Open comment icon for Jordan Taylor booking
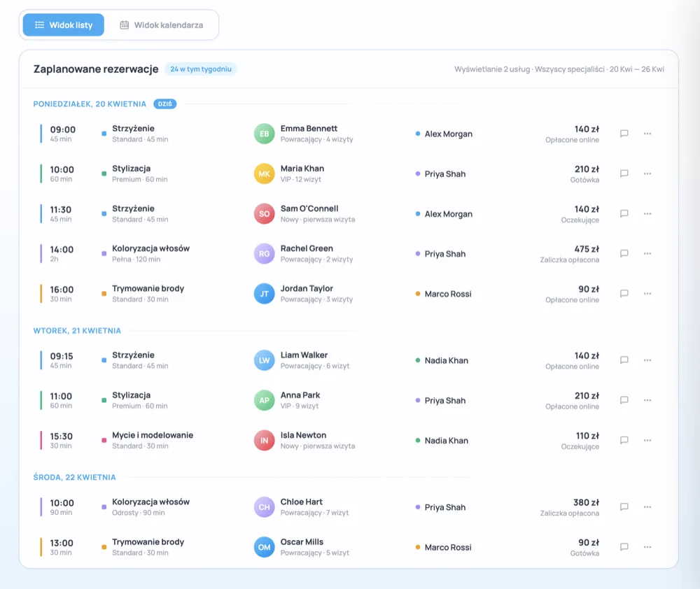The width and height of the screenshot is (700, 589). click(x=624, y=294)
